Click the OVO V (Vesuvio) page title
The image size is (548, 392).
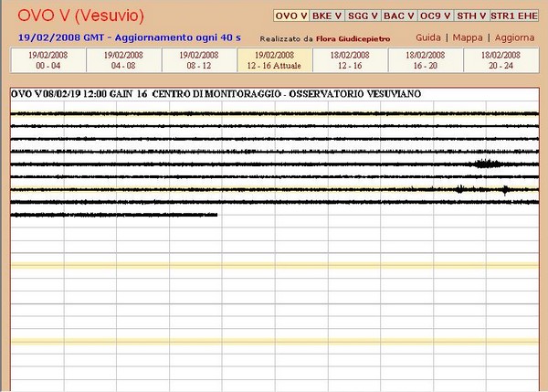pos(80,16)
